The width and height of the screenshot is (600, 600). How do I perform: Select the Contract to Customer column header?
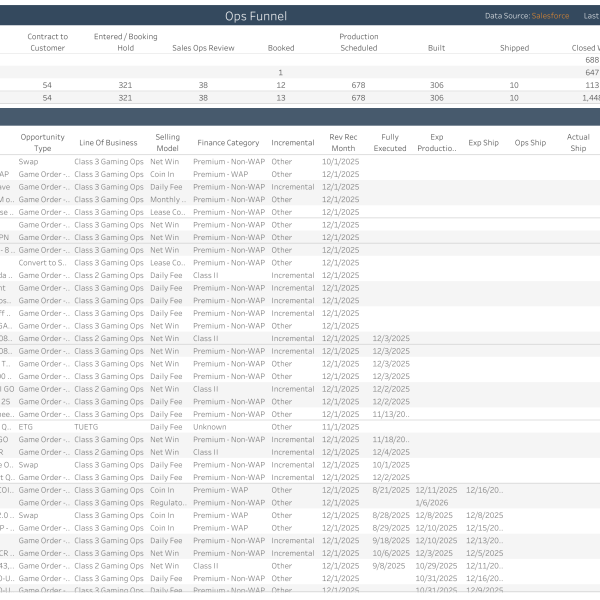(x=47, y=42)
